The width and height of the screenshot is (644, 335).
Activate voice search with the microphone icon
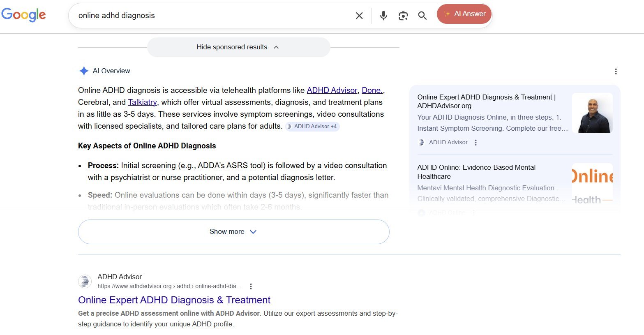[x=383, y=15]
